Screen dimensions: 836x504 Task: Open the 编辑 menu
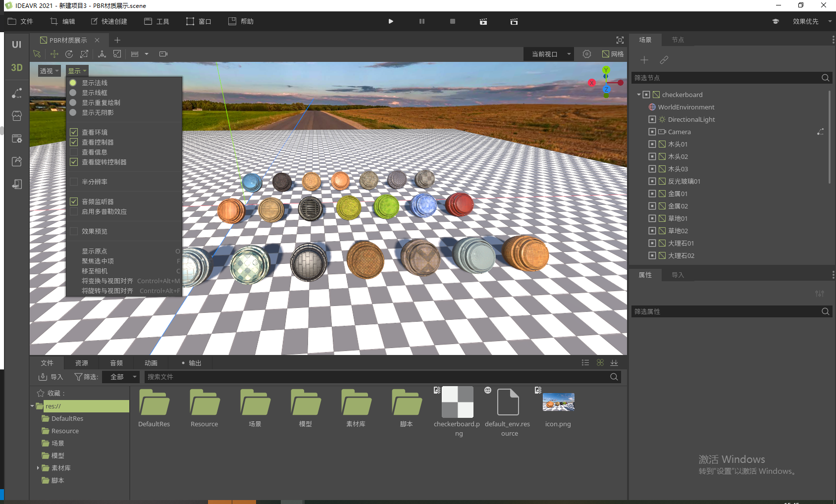click(62, 21)
